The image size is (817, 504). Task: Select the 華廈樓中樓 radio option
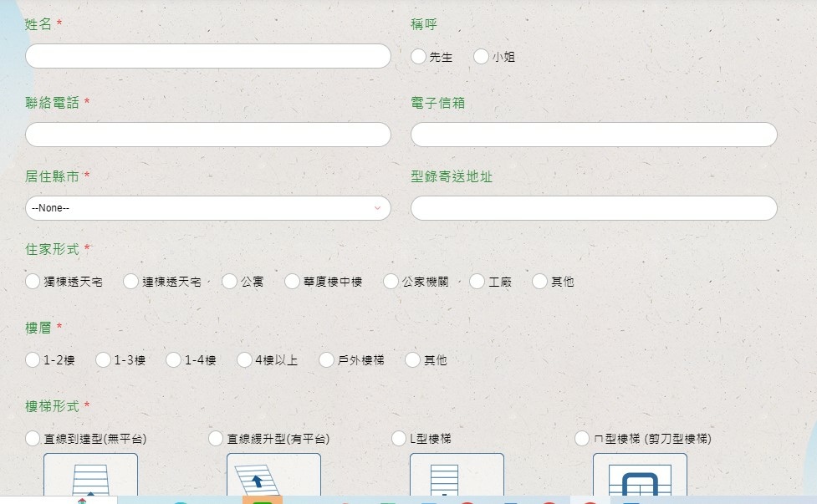[x=293, y=281]
